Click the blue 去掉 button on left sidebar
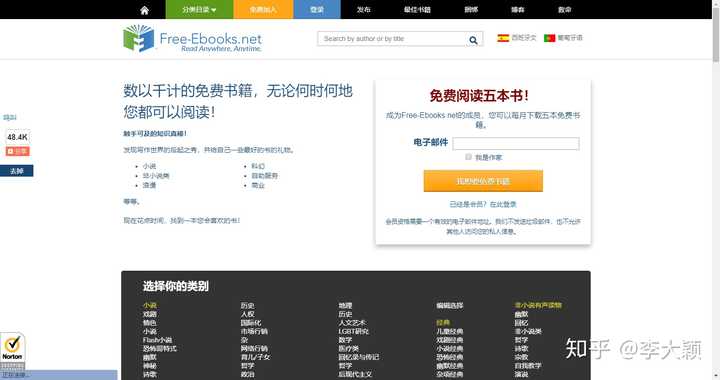The image size is (720, 380). (x=17, y=171)
